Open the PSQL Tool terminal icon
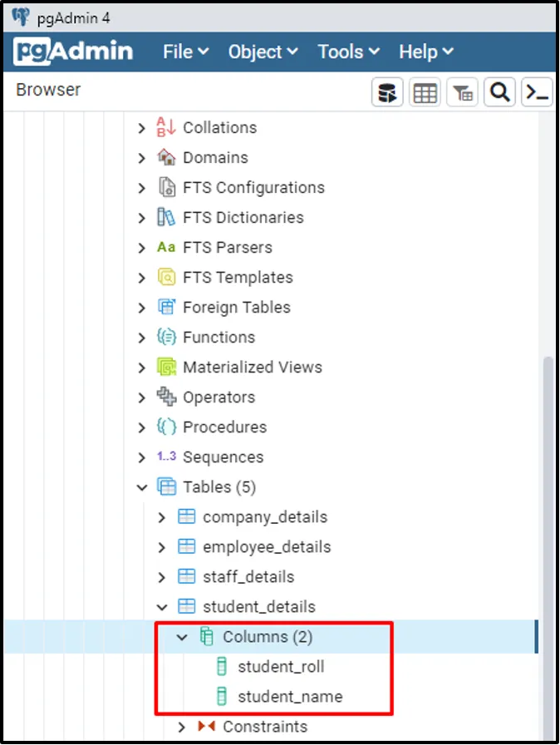Viewport: 560px width, 745px height. coord(537,92)
